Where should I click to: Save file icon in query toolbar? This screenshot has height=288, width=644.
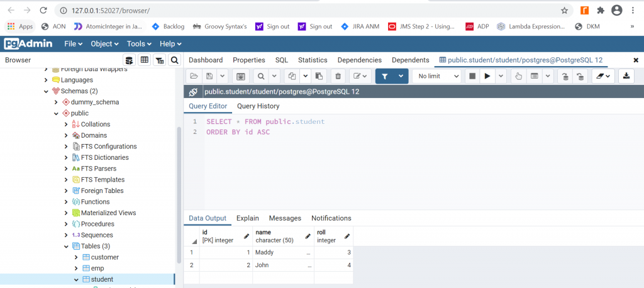pyautogui.click(x=209, y=76)
